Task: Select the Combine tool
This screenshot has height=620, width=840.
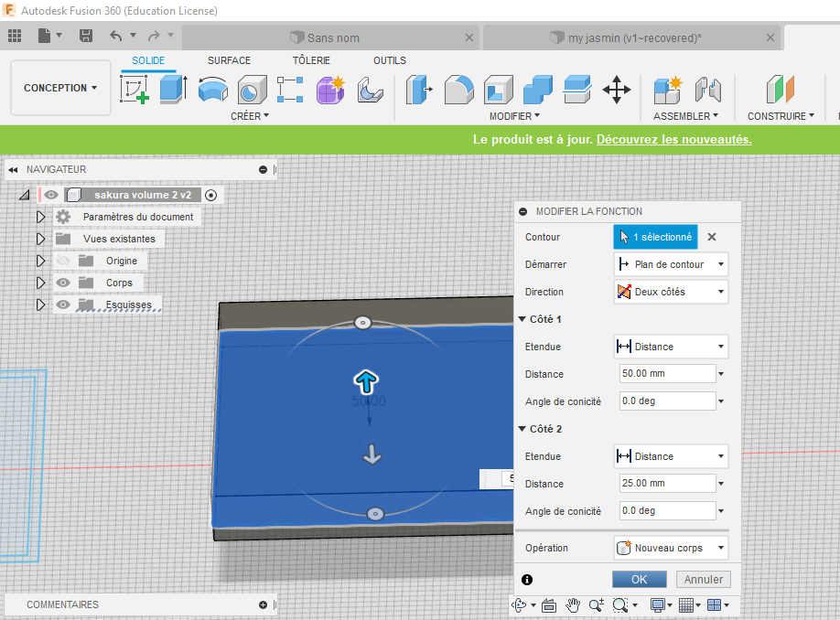Action: 537,90
